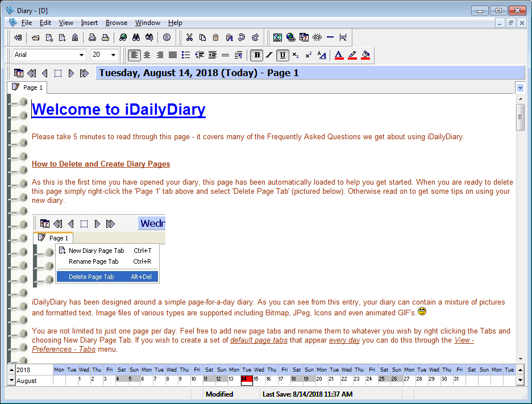Cut text using the scissors icon

point(190,38)
